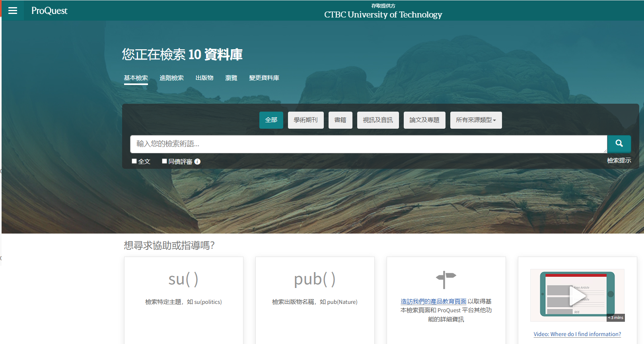Open the hamburger navigation menu

coord(13,11)
